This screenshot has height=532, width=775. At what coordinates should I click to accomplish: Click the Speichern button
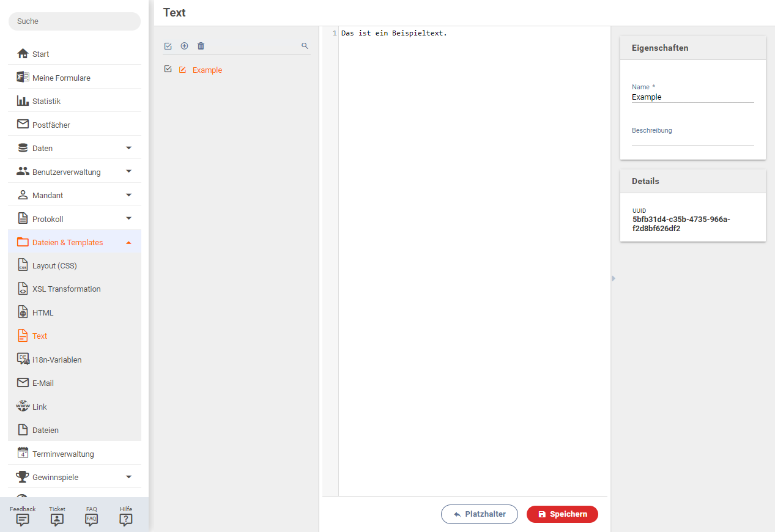(562, 514)
